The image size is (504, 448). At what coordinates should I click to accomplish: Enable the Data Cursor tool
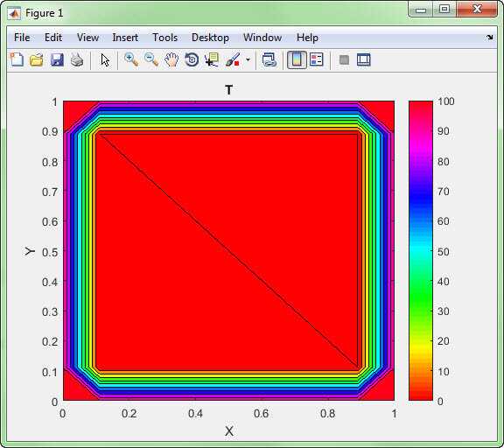212,59
